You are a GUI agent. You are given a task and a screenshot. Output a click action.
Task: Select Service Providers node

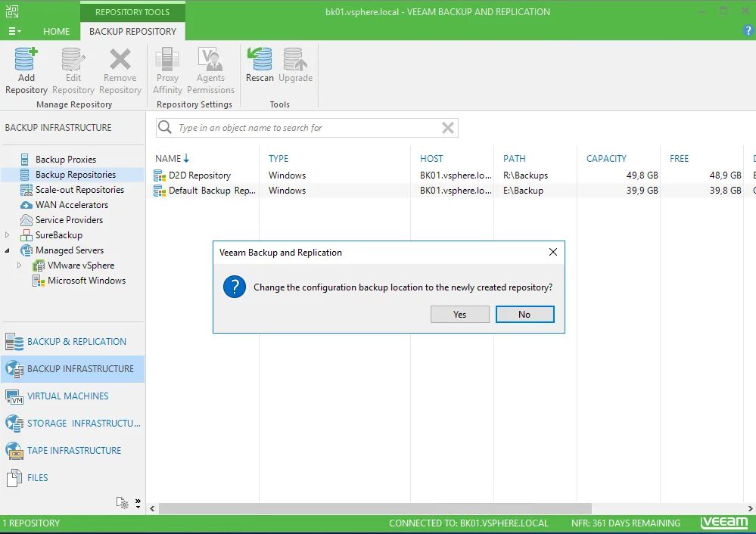69,220
